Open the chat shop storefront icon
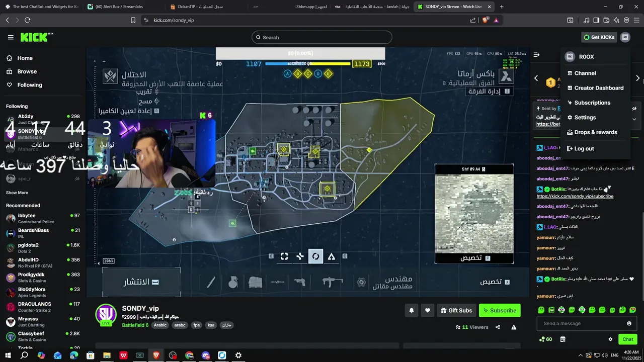 (563, 339)
